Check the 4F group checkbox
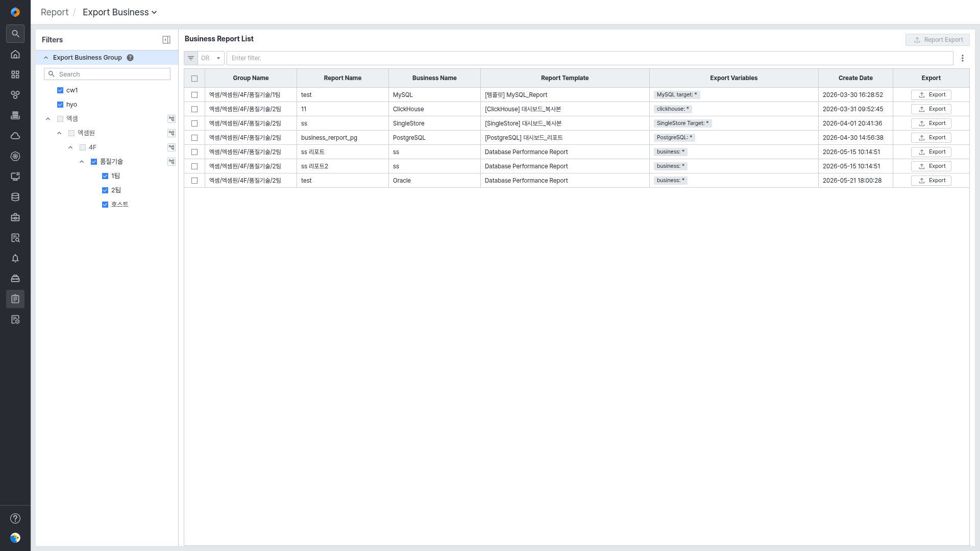Screen dimensions: 980x551 pyautogui.click(x=83, y=147)
